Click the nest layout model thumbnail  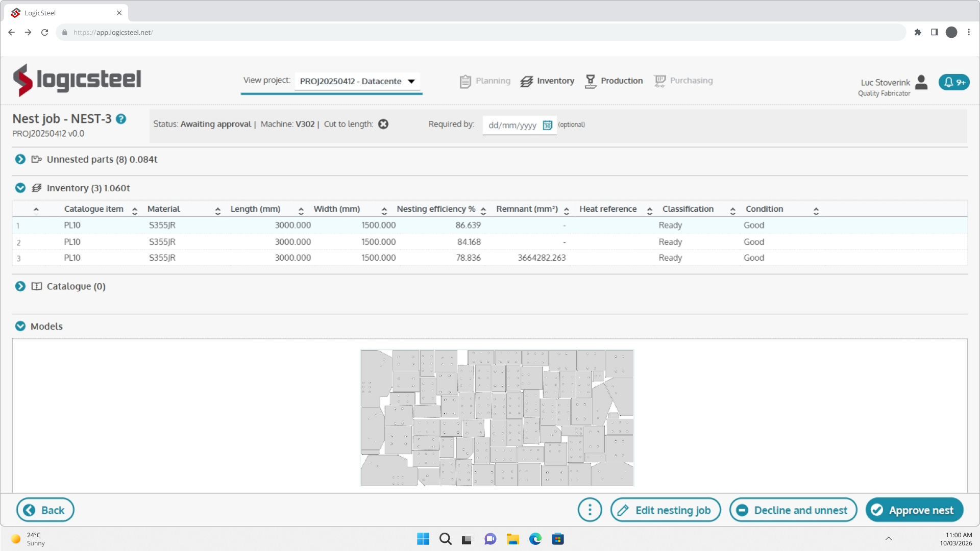tap(497, 417)
